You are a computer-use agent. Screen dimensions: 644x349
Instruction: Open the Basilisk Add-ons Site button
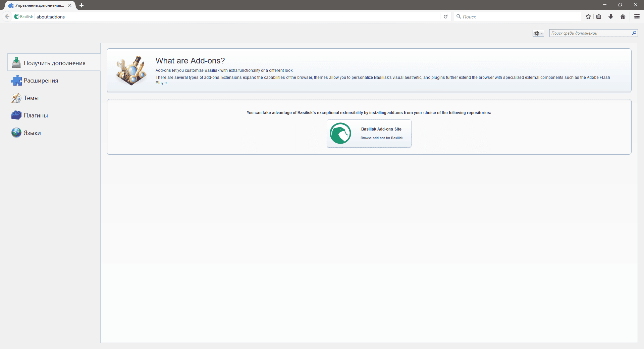(369, 134)
